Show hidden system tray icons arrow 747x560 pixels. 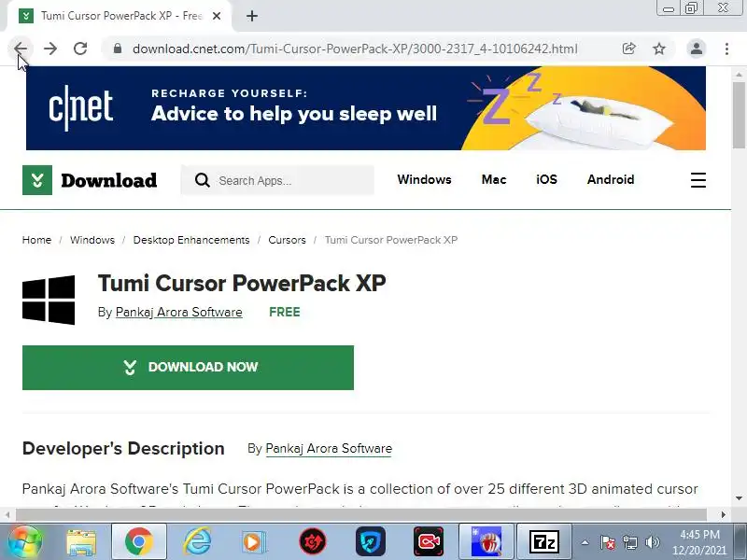(585, 542)
